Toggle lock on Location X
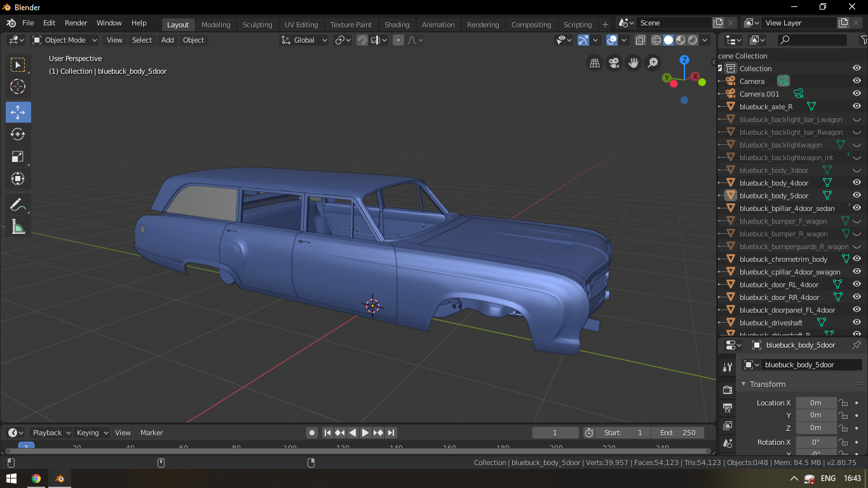 pyautogui.click(x=843, y=403)
